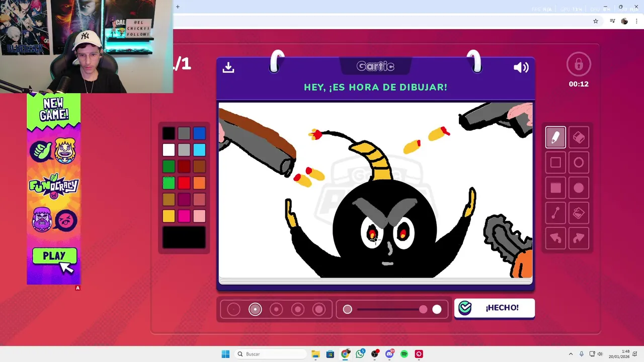Focus the taskbar Buscar search box
Viewport: 644px width, 362px height.
[x=271, y=354]
